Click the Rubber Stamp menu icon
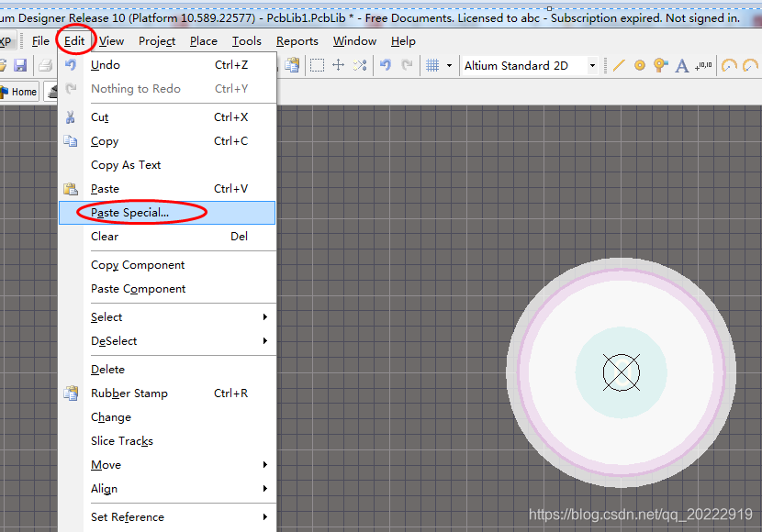This screenshot has width=762, height=532. pyautogui.click(x=71, y=393)
